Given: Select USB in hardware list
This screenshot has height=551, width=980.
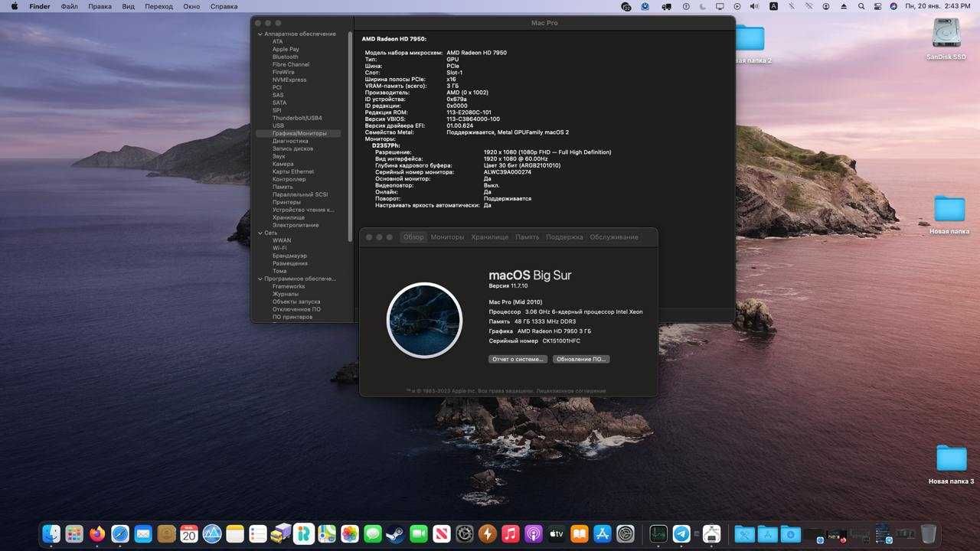Looking at the screenshot, I should (x=278, y=126).
